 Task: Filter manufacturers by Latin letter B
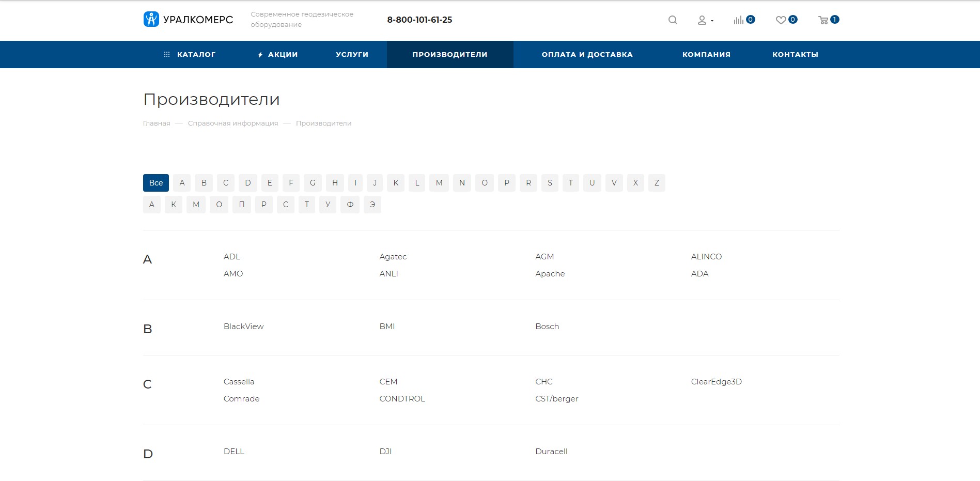204,183
